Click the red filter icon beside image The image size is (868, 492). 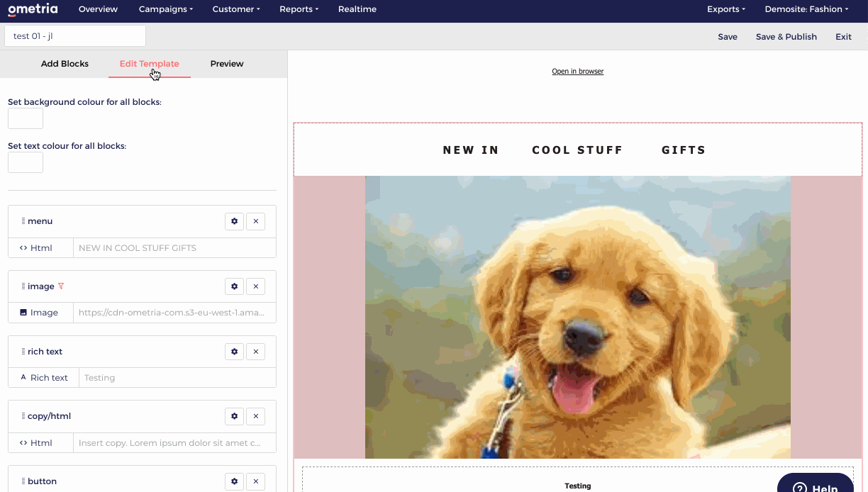click(x=61, y=286)
